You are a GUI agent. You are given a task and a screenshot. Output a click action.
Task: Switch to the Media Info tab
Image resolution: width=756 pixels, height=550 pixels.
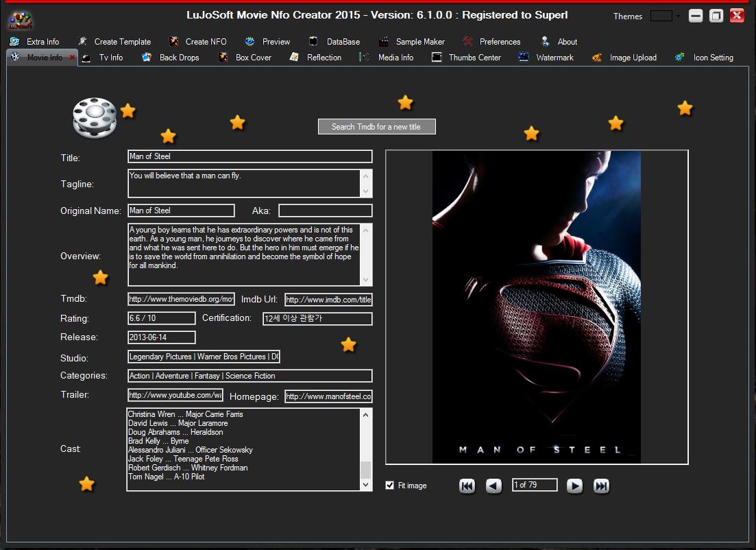[x=396, y=58]
